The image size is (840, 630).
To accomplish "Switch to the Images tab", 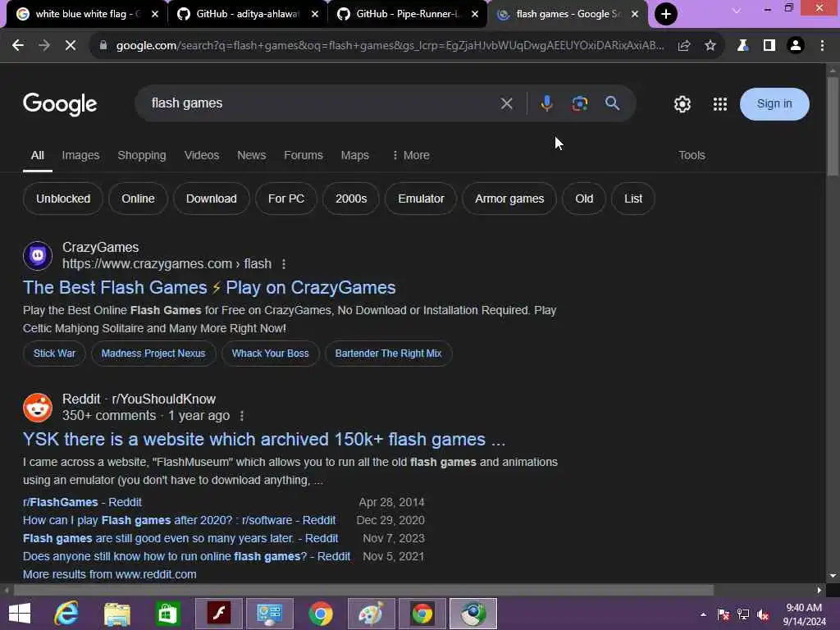I will (80, 155).
